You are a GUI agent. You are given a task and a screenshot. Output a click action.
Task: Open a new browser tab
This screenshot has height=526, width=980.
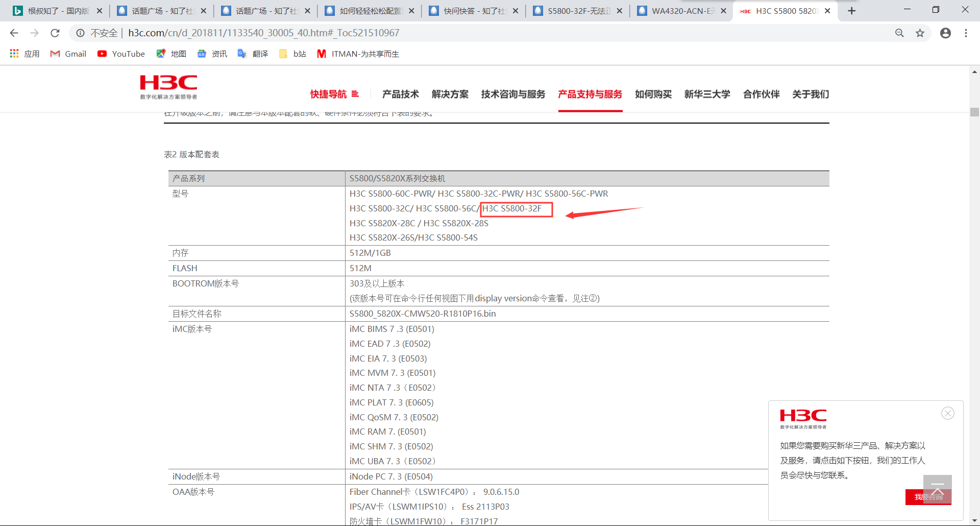point(851,11)
